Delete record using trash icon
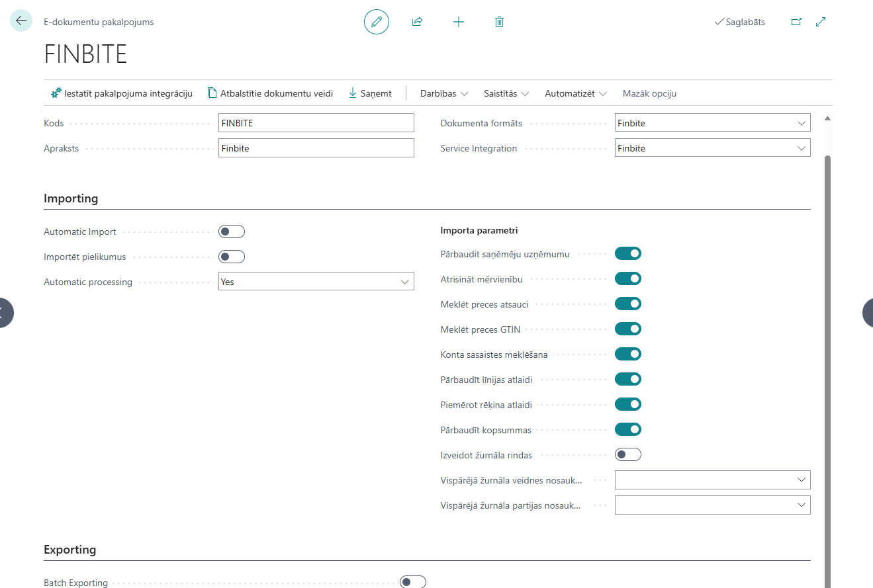Screen dimensions: 873x588 pyautogui.click(x=500, y=22)
